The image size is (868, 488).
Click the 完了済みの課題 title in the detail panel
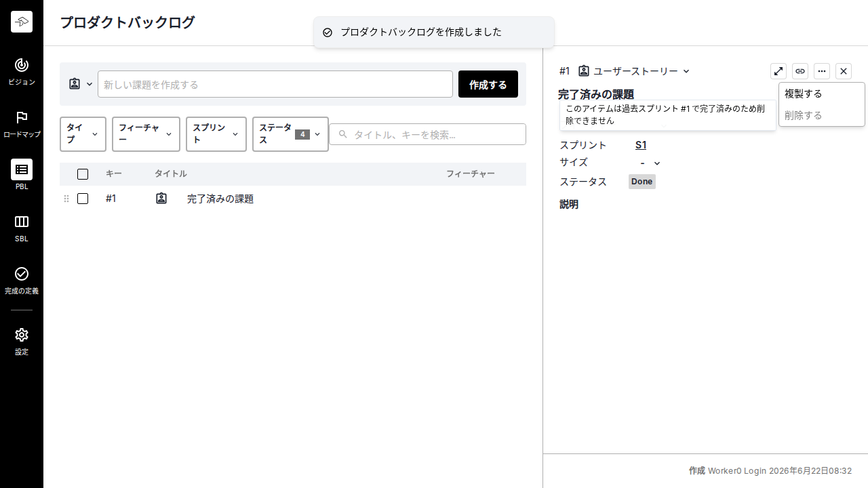coord(596,94)
